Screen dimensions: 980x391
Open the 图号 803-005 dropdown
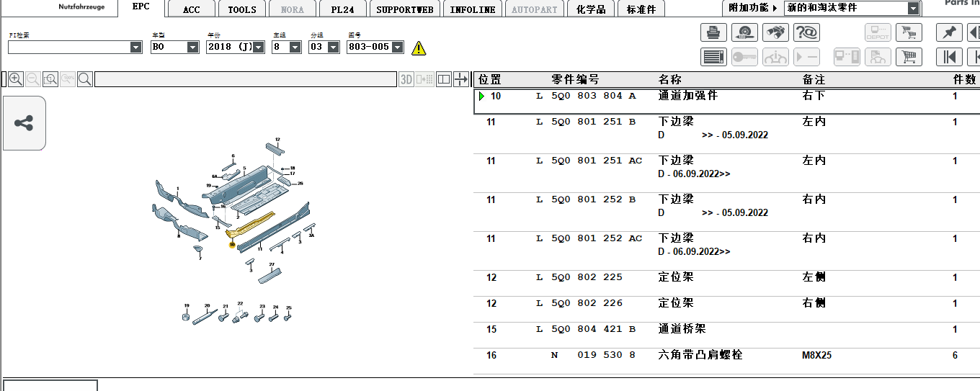pyautogui.click(x=398, y=48)
